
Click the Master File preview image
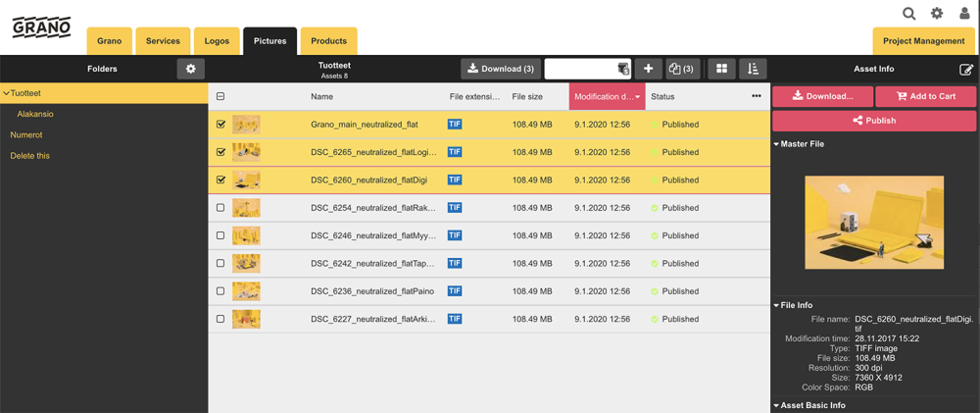click(874, 222)
